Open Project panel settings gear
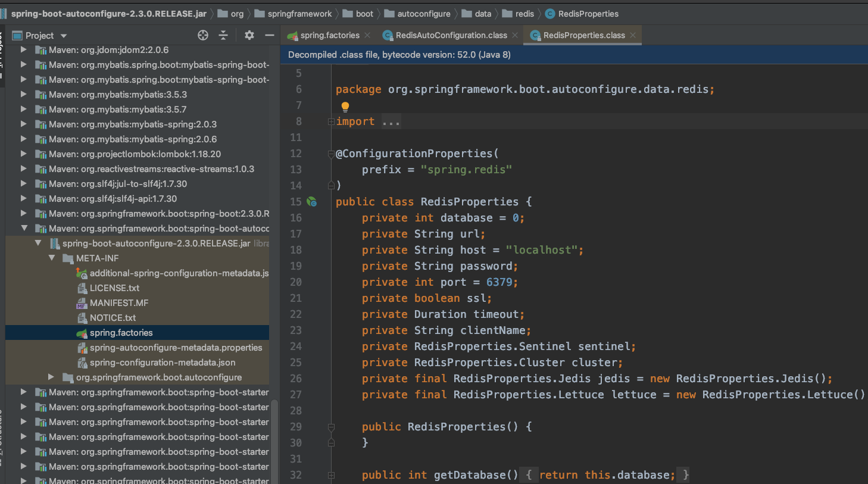This screenshot has height=484, width=868. [x=249, y=35]
